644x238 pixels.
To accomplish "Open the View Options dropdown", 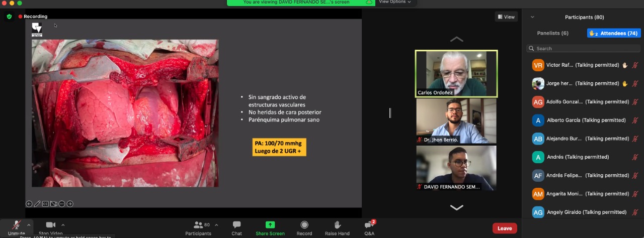I will pos(394,2).
